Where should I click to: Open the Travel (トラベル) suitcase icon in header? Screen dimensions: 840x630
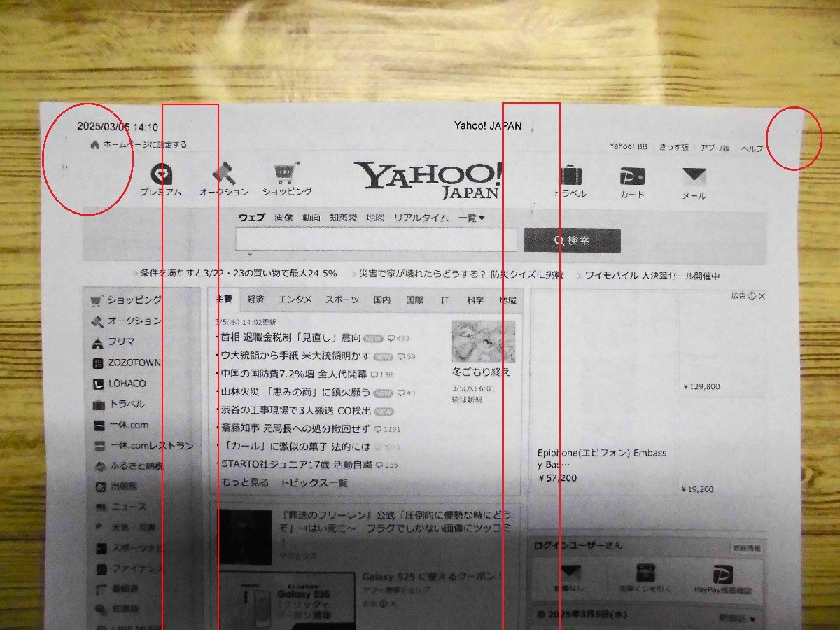click(x=570, y=175)
